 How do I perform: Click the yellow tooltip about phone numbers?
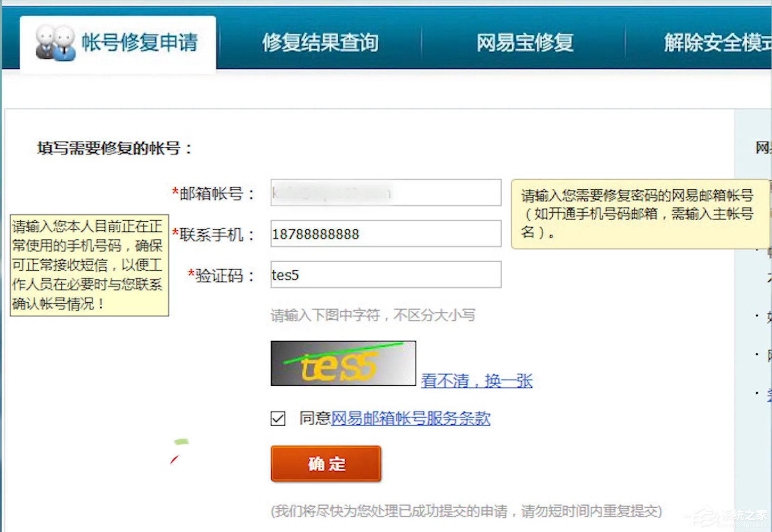pyautogui.click(x=89, y=265)
